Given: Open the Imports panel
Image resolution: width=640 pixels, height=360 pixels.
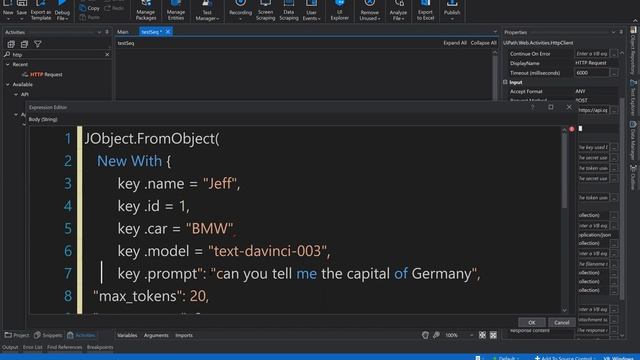Looking at the screenshot, I should click(x=184, y=335).
